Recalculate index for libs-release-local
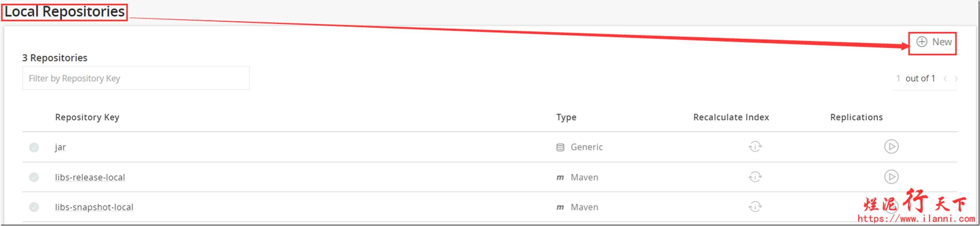The width and height of the screenshot is (980, 226). (755, 177)
